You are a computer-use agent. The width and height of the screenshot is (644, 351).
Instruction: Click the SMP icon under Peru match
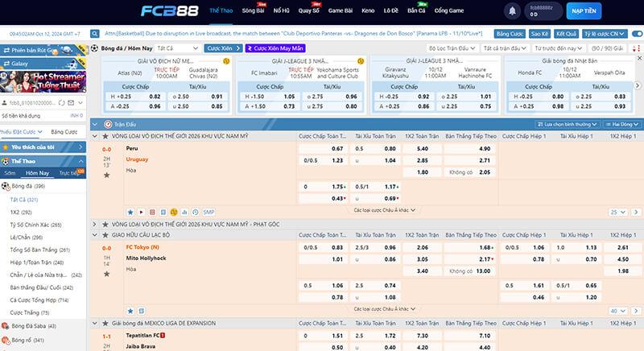(x=208, y=212)
